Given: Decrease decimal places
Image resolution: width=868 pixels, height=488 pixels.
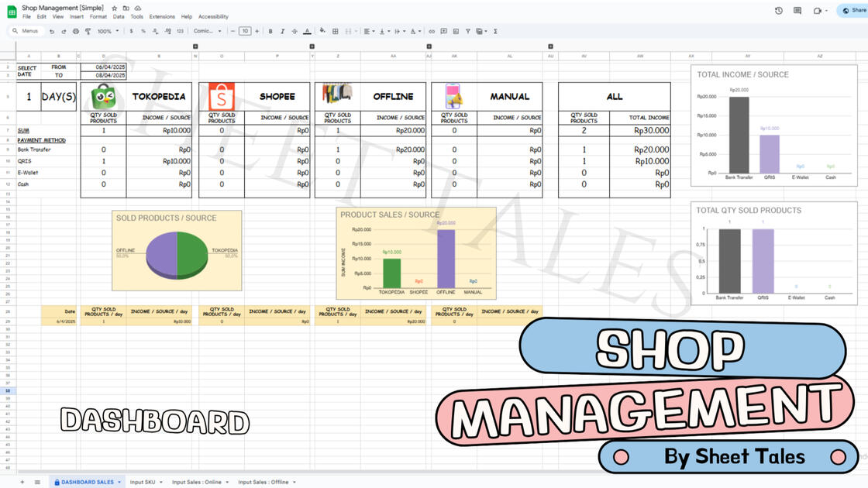Looking at the screenshot, I should tap(155, 32).
